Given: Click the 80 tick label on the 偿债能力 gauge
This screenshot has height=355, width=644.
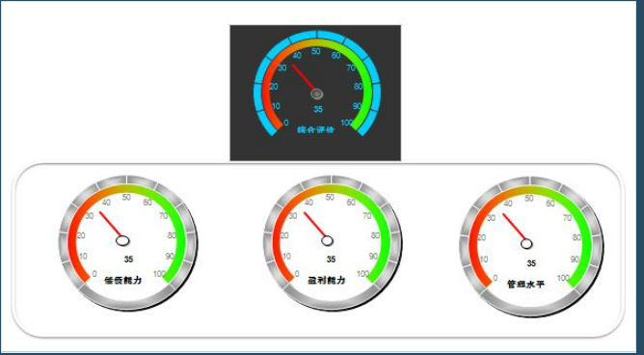Looking at the screenshot, I should [173, 235].
